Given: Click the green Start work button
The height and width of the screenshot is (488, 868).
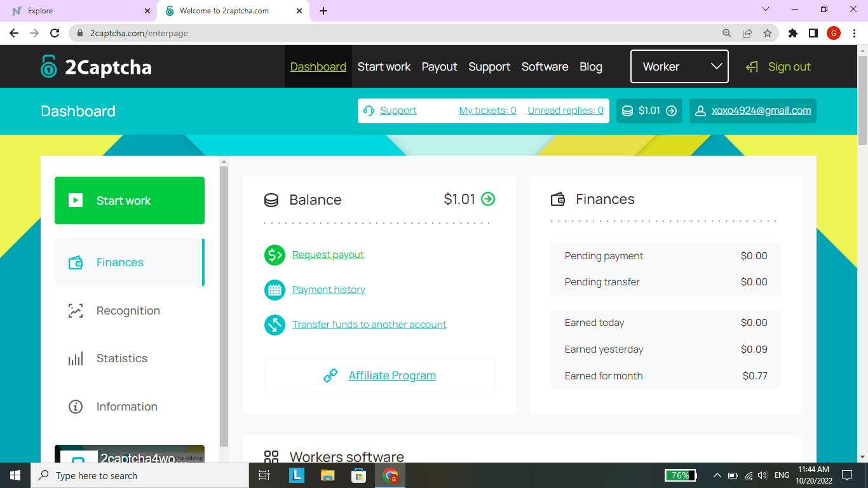Looking at the screenshot, I should click(x=130, y=201).
